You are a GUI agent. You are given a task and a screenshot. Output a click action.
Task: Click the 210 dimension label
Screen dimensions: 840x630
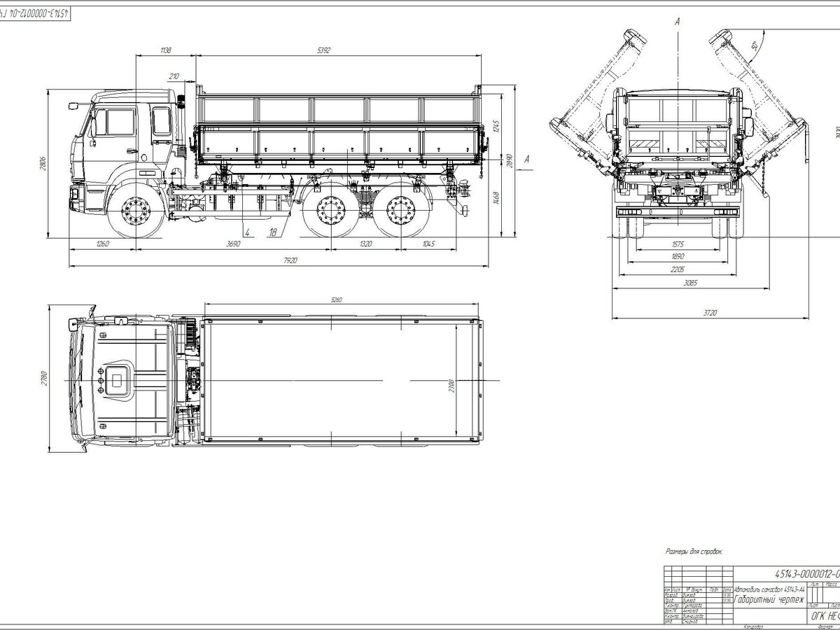(x=174, y=76)
